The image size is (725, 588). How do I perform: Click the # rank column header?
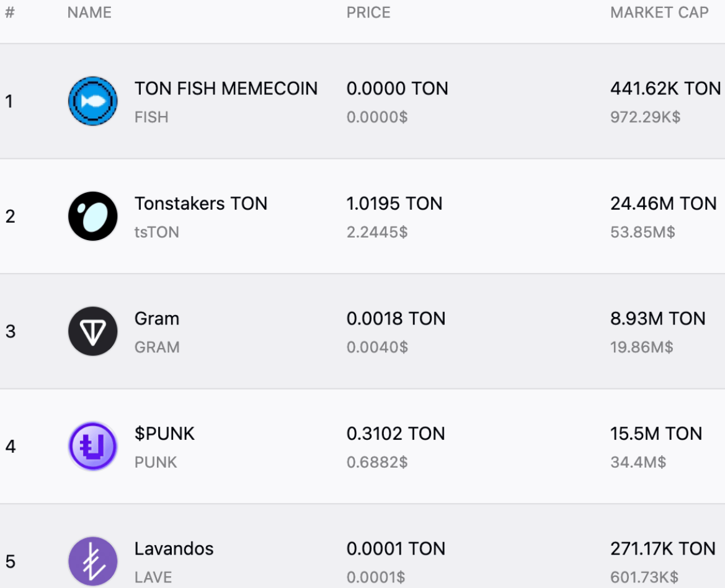[9, 13]
